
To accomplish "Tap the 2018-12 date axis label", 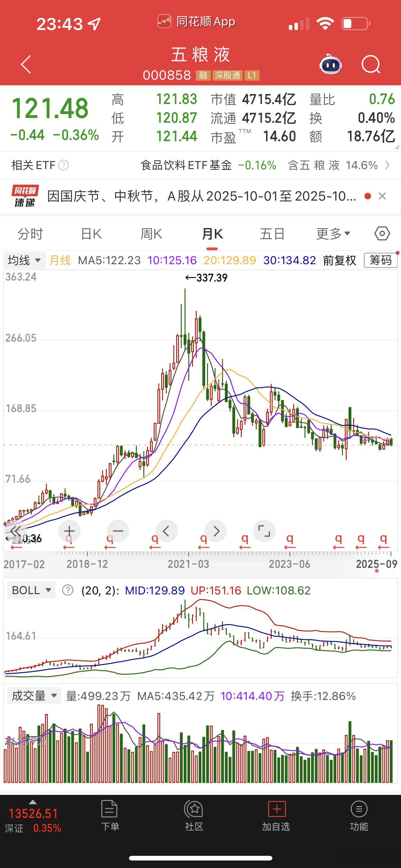I will [x=87, y=564].
